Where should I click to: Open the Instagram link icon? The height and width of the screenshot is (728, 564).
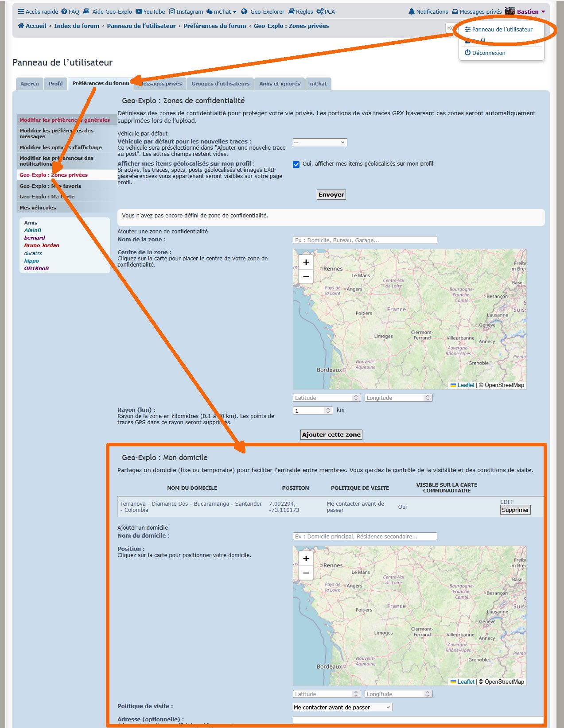point(172,12)
